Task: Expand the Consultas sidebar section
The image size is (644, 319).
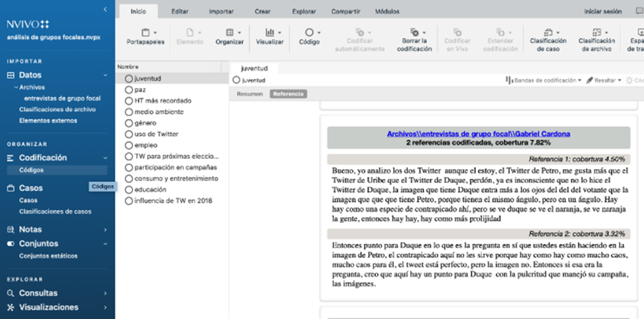Action: 105,293
